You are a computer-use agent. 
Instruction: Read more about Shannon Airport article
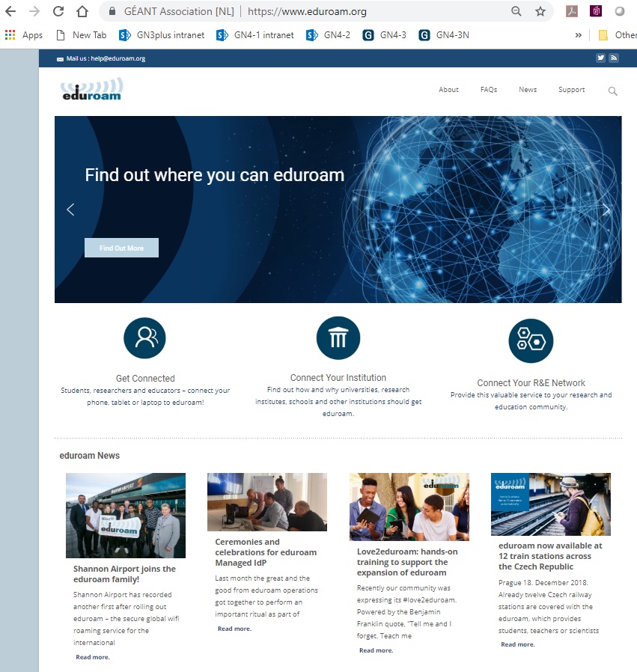coord(93,657)
